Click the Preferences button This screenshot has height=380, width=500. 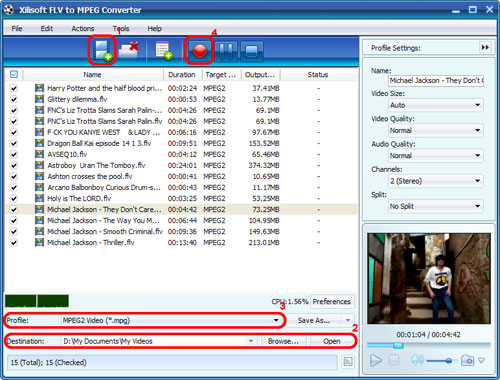[332, 301]
